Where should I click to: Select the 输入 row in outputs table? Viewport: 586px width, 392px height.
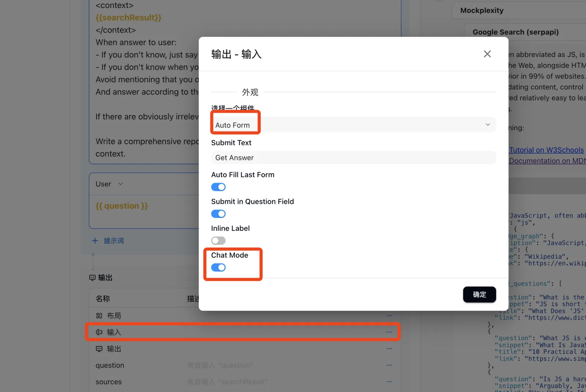click(x=245, y=332)
